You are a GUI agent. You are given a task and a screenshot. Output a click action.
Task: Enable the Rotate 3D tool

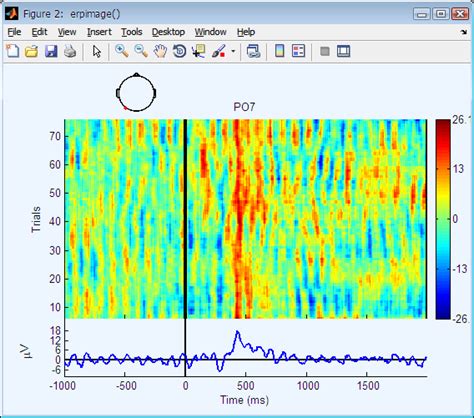click(179, 51)
